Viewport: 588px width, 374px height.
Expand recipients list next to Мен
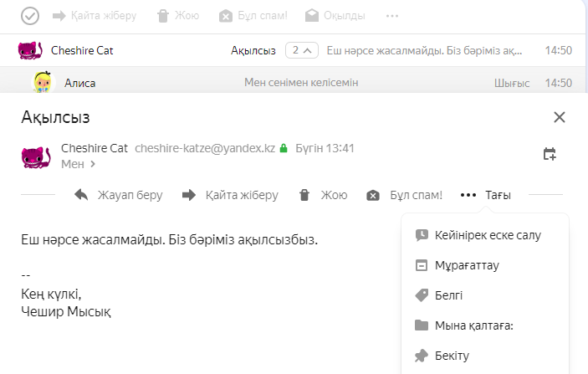(93, 164)
